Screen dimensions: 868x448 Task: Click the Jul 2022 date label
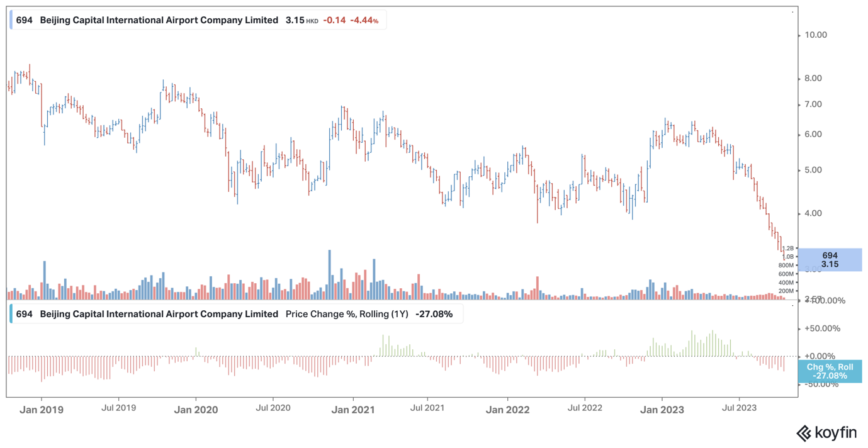tap(585, 408)
